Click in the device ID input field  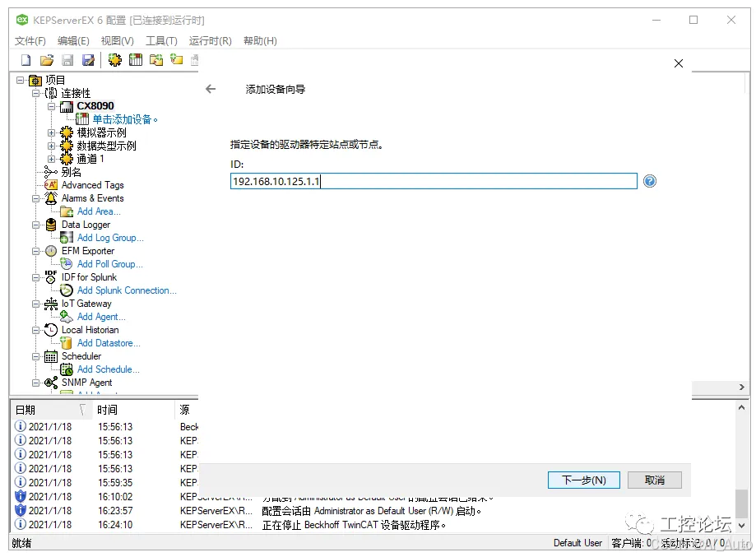click(434, 181)
